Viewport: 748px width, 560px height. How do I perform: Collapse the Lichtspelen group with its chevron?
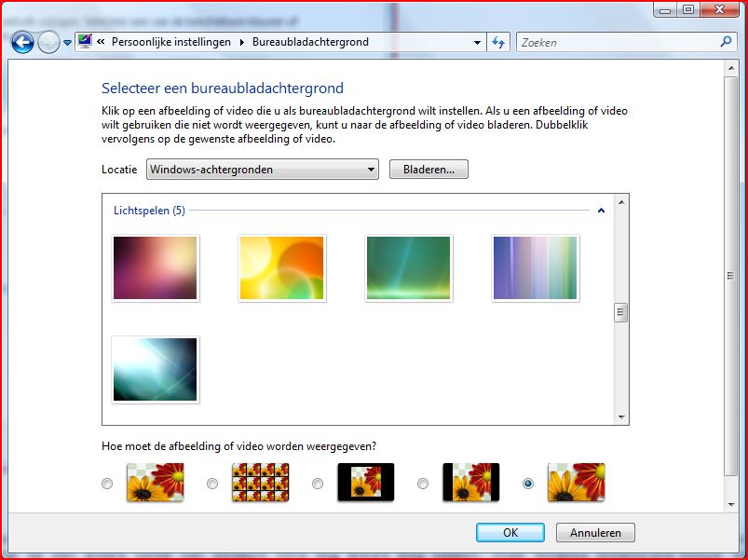click(x=602, y=211)
